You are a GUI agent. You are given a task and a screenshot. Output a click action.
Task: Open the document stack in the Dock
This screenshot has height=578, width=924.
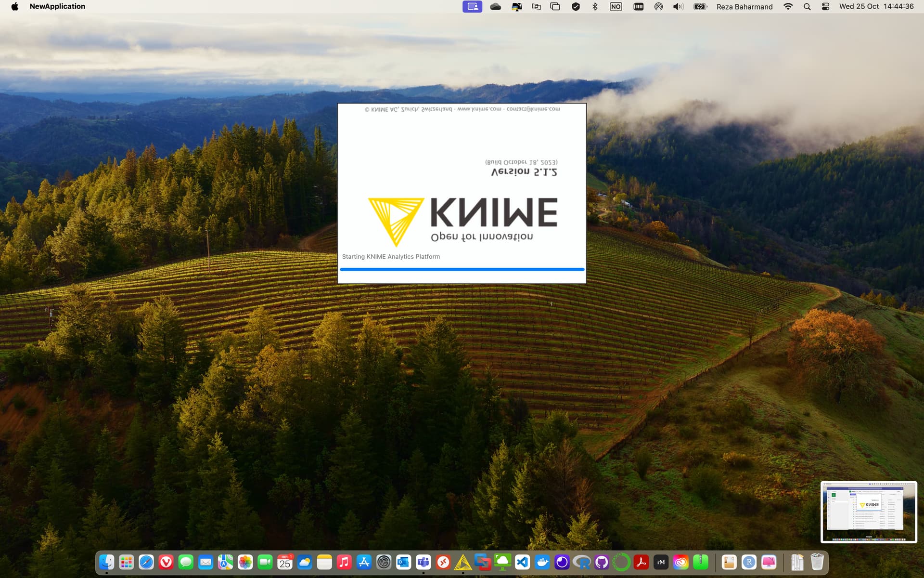pyautogui.click(x=797, y=562)
